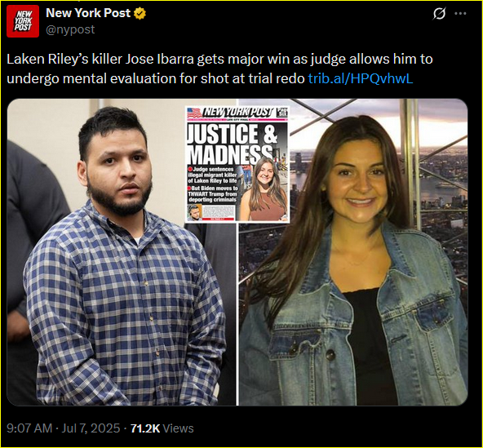Open the three-dot more options menu

[460, 14]
